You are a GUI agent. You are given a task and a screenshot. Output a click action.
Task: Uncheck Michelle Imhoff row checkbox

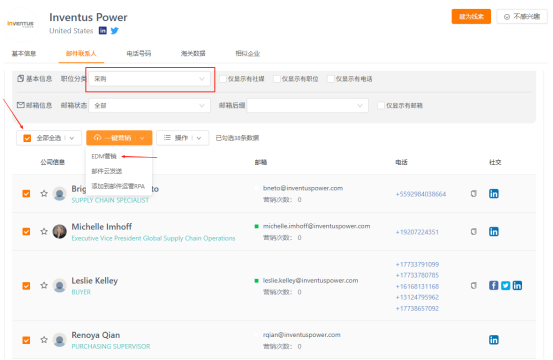(x=26, y=231)
